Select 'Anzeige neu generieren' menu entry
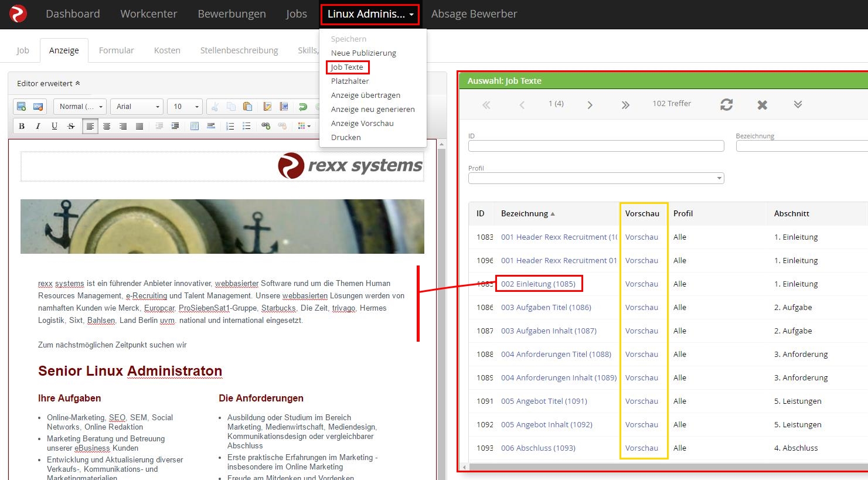This screenshot has height=480, width=868. click(373, 109)
